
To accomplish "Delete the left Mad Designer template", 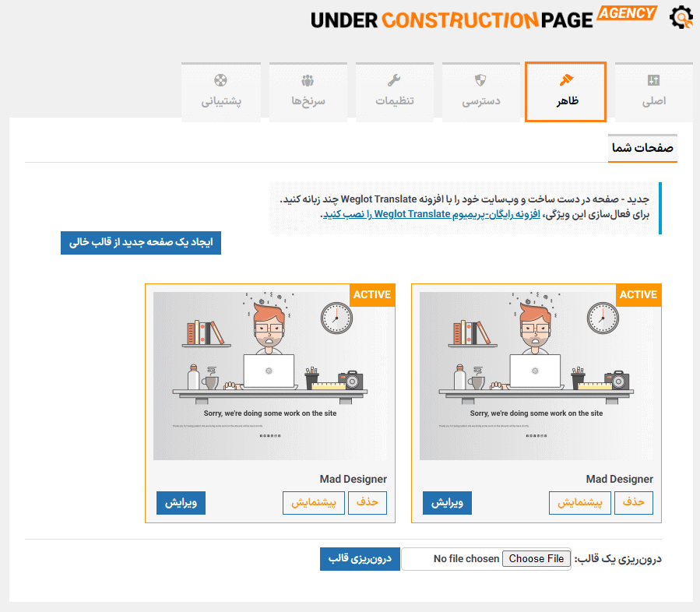I will pos(368,503).
